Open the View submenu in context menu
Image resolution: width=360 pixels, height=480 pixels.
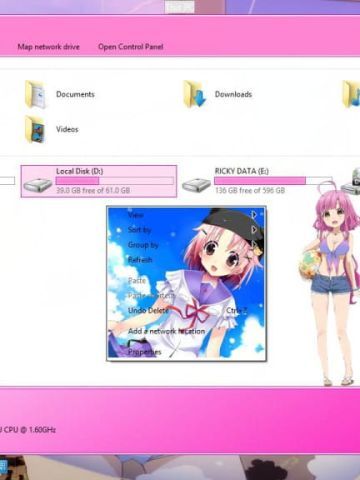point(187,215)
